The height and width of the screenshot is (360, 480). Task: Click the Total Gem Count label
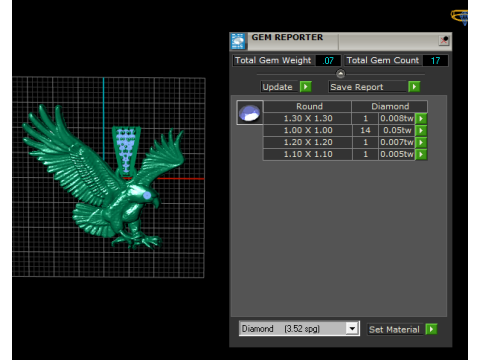[x=383, y=60]
